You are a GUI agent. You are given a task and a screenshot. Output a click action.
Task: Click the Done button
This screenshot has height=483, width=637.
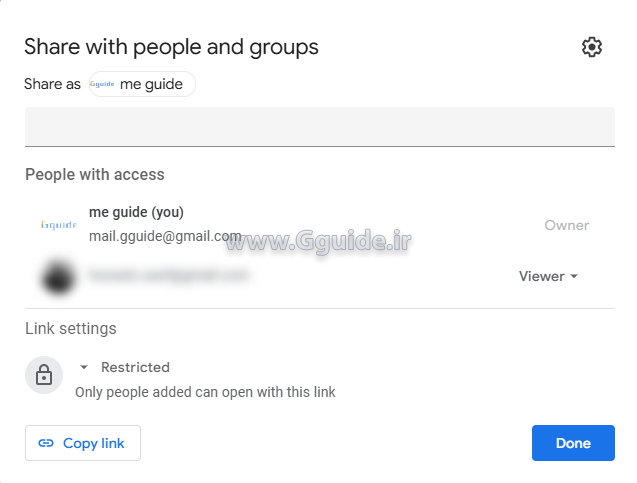(x=573, y=443)
